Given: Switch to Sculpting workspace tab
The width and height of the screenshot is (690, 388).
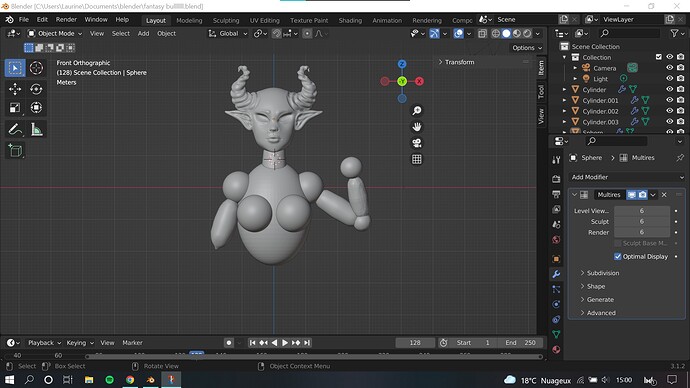Looking at the screenshot, I should (226, 20).
